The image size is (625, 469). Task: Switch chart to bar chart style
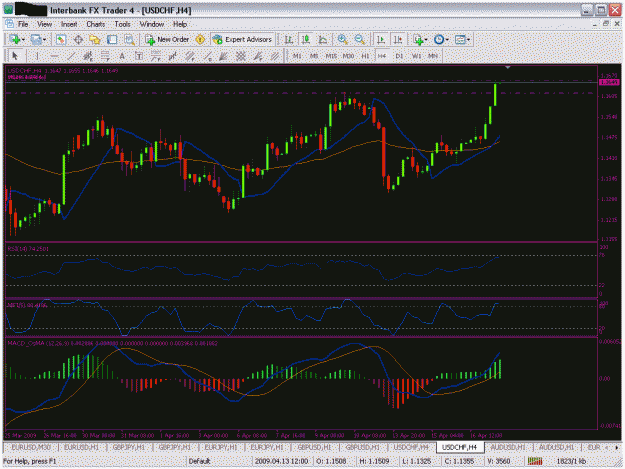point(289,39)
